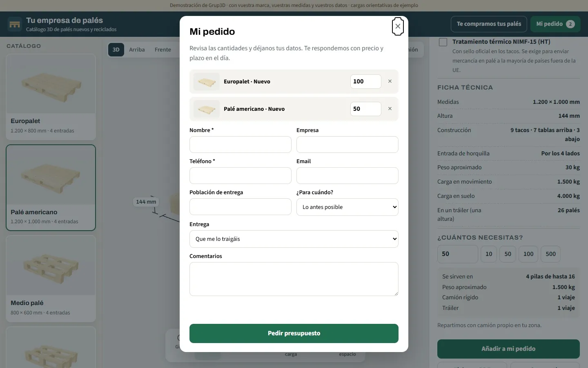The width and height of the screenshot is (588, 368).
Task: Select the Medio palé catalog card
Action: [x=51, y=279]
